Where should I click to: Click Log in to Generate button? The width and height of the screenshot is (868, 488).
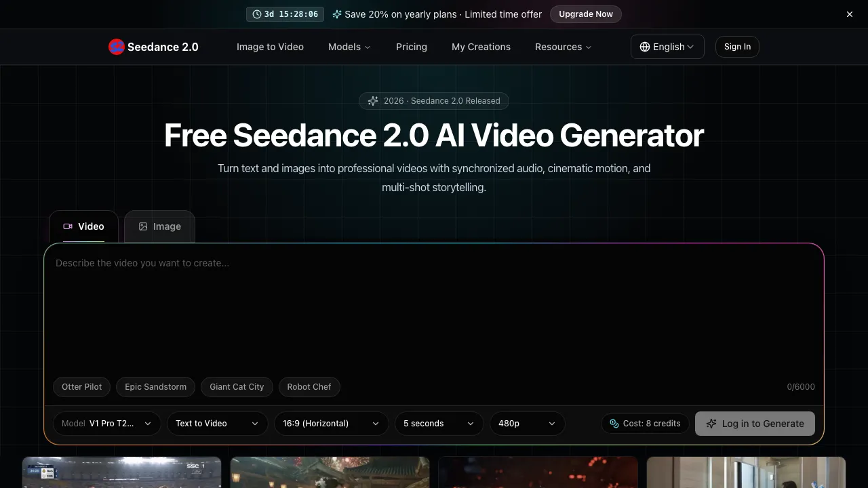click(755, 424)
